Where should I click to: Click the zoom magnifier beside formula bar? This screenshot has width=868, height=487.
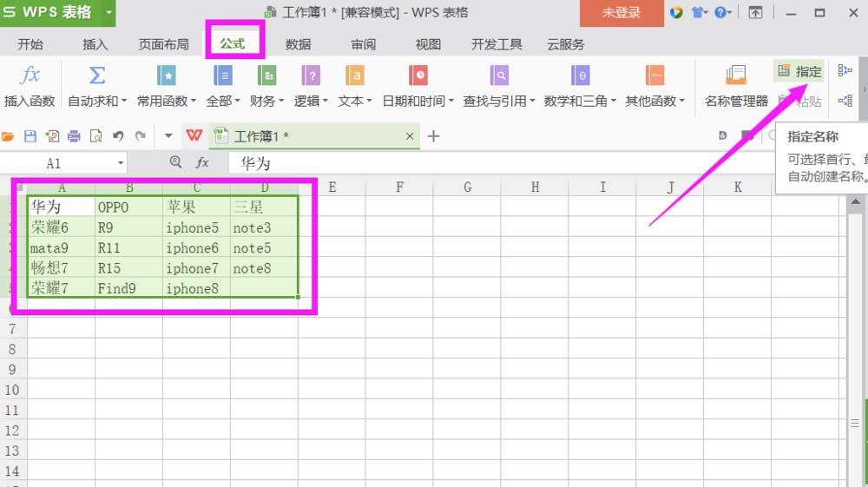pyautogui.click(x=175, y=161)
